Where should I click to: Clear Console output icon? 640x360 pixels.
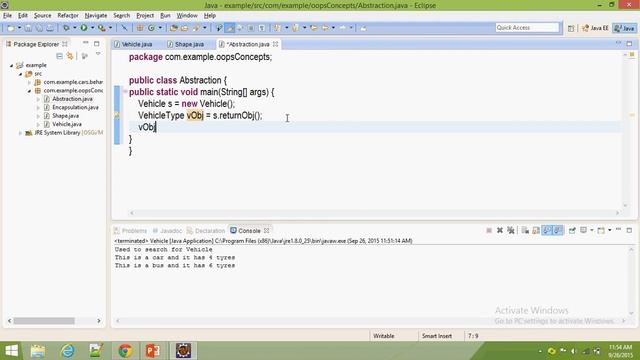[x=525, y=231]
